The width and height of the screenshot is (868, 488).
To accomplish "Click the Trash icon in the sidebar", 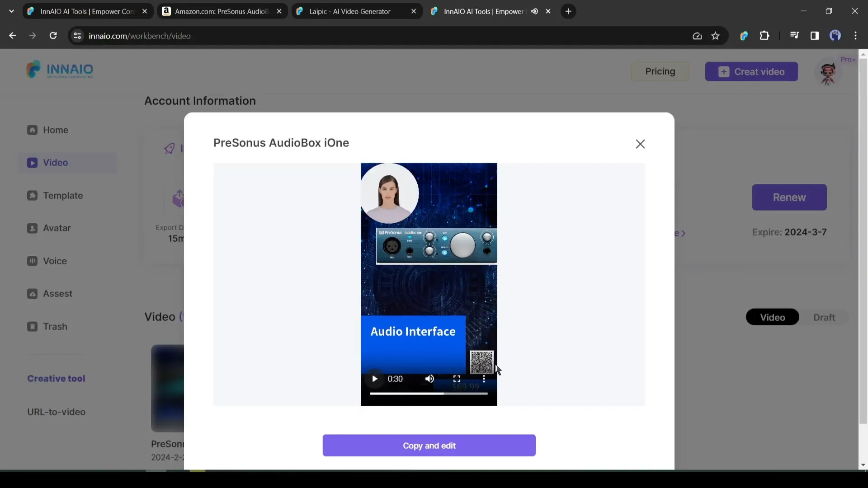I will coord(32,327).
